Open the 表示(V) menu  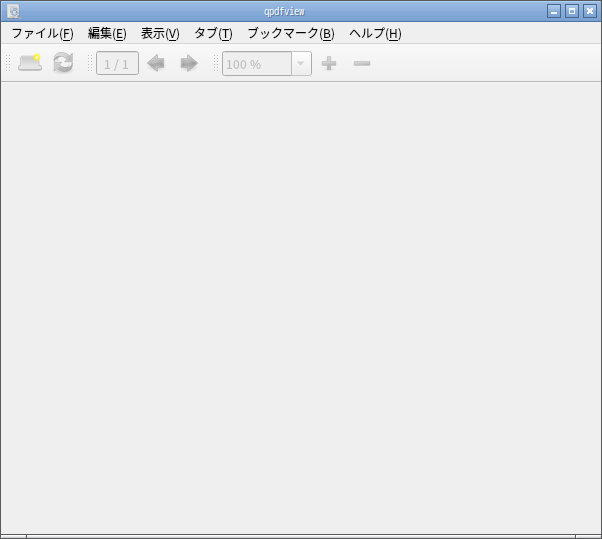pyautogui.click(x=160, y=33)
